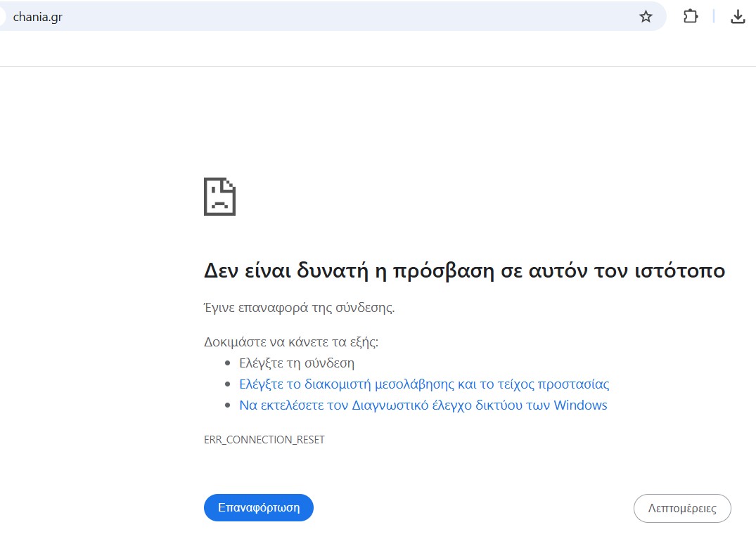This screenshot has width=756, height=553.
Task: Click the Επαναφόρτωση reload button
Action: click(259, 508)
